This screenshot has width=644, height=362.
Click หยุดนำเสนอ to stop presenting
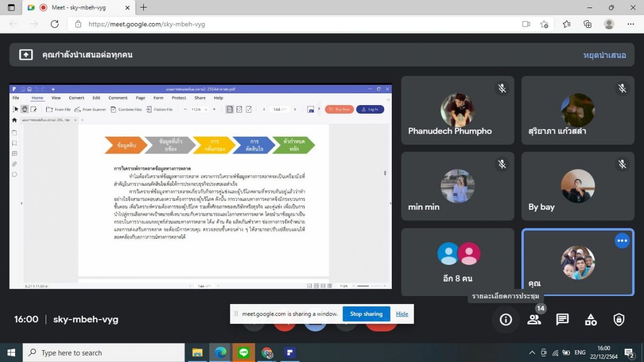(x=604, y=55)
